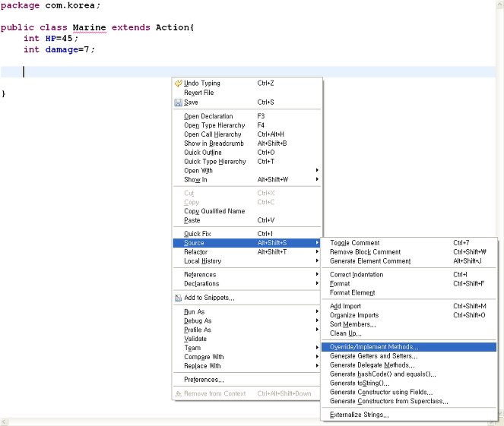This screenshot has height=426, width=504.
Task: Open Preferences... from context menu
Action: (x=247, y=380)
